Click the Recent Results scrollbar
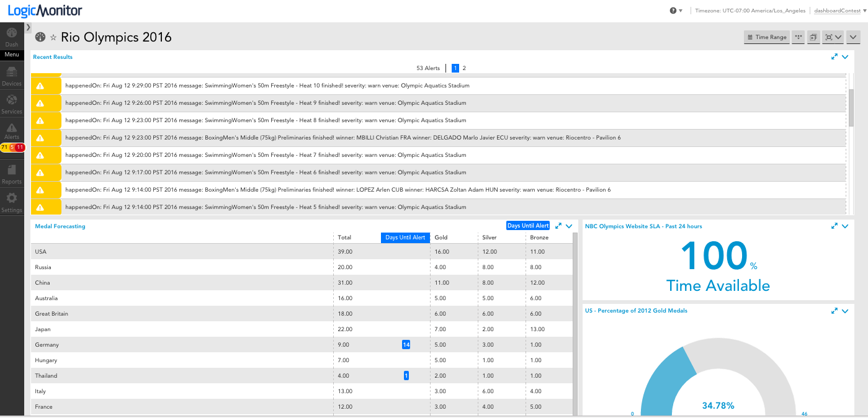This screenshot has width=868, height=418. pos(851,107)
